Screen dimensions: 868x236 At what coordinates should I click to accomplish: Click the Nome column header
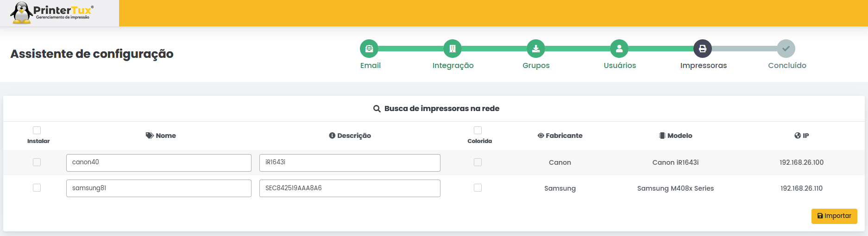pyautogui.click(x=161, y=136)
